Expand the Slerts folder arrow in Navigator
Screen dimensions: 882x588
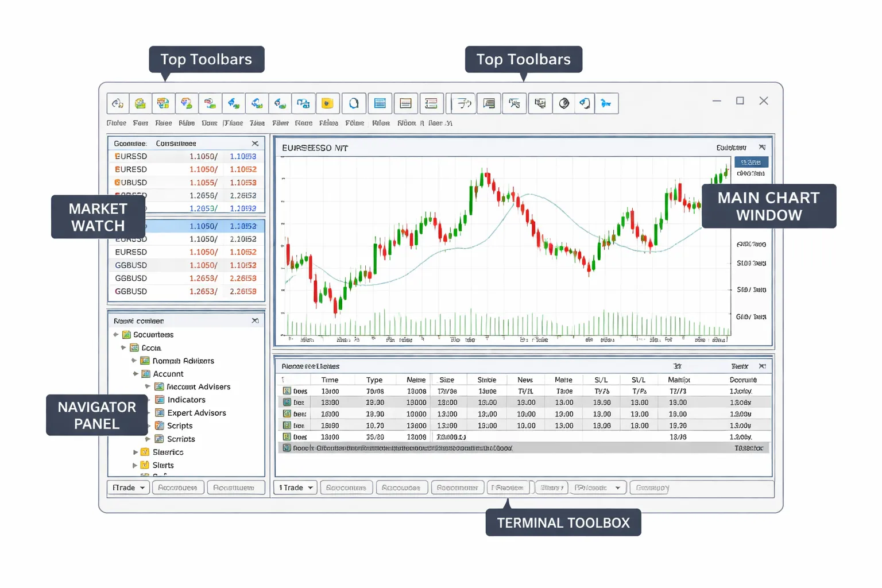[135, 465]
